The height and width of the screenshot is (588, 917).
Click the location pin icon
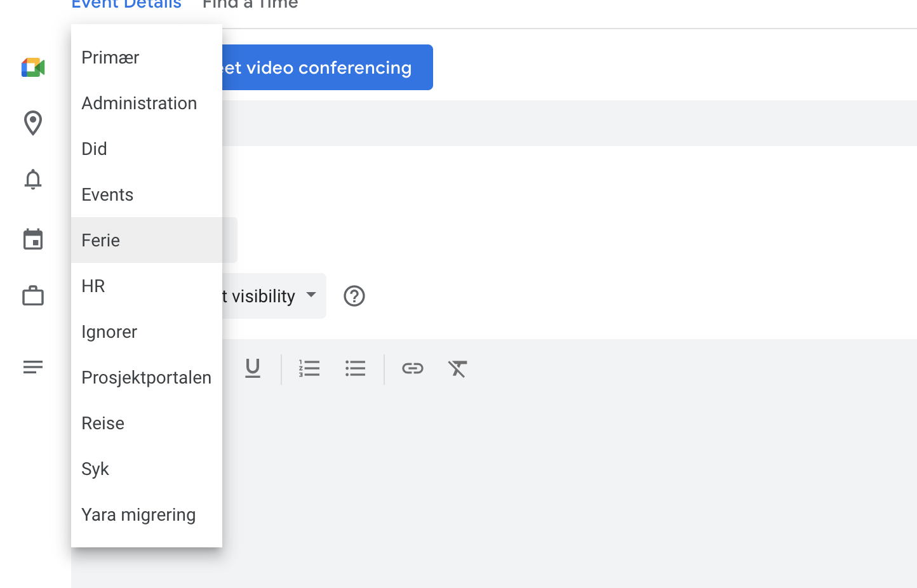coord(33,123)
